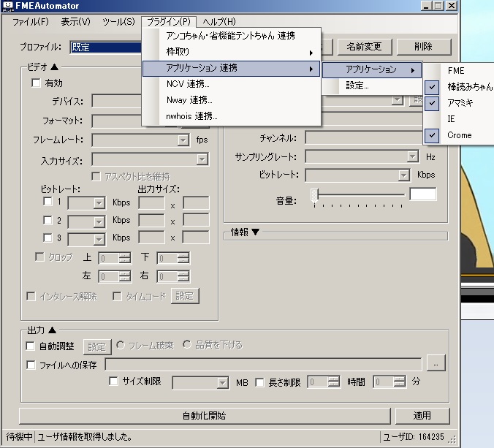This screenshot has height=448, width=494.
Task: Toggle the クロップ checkbox
Action: point(39,257)
